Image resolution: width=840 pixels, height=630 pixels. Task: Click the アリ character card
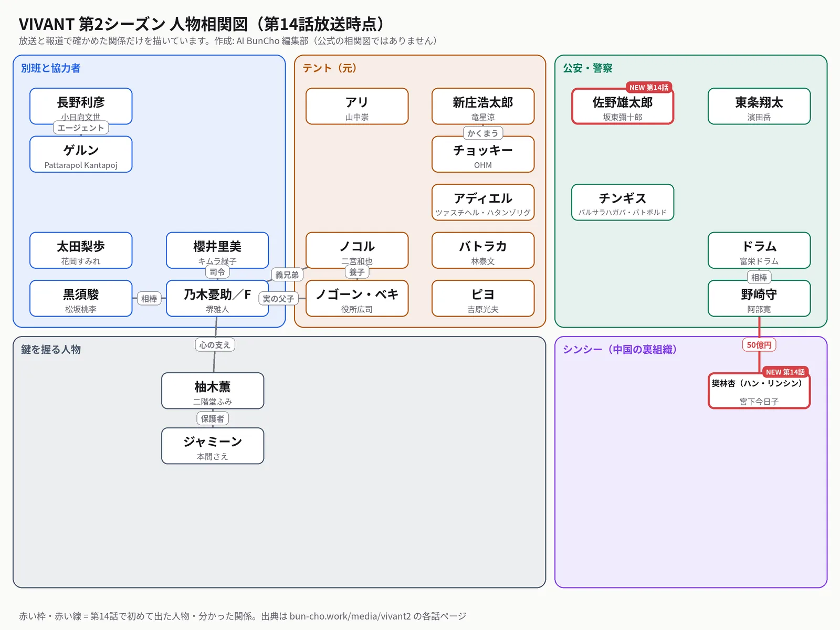coord(357,106)
